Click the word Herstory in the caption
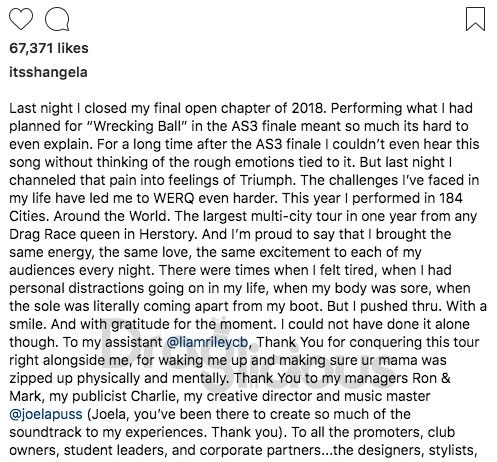This screenshot has height=462, width=498. [168, 234]
